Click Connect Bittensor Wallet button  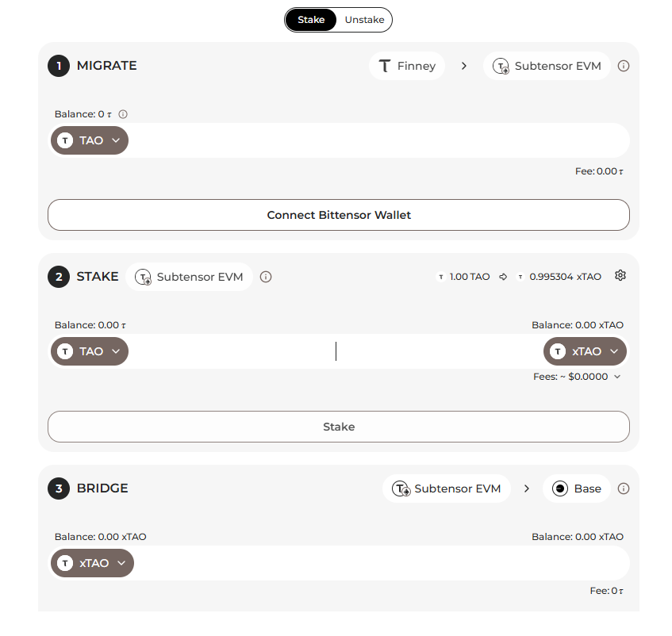pyautogui.click(x=339, y=215)
